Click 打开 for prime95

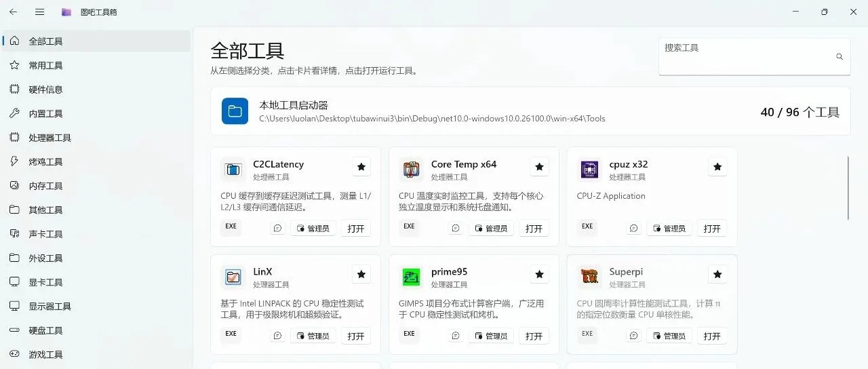coord(534,336)
